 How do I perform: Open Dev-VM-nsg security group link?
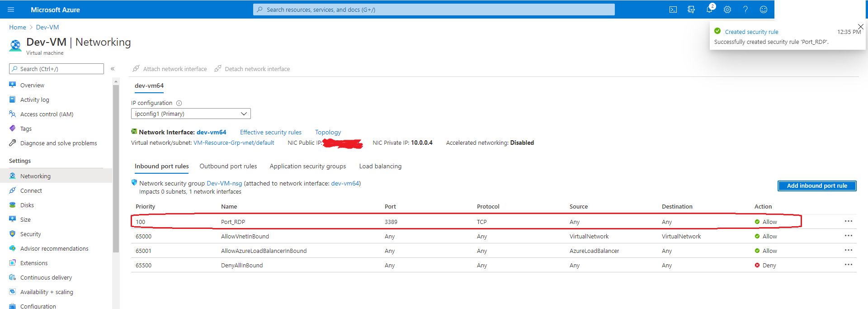coord(224,183)
